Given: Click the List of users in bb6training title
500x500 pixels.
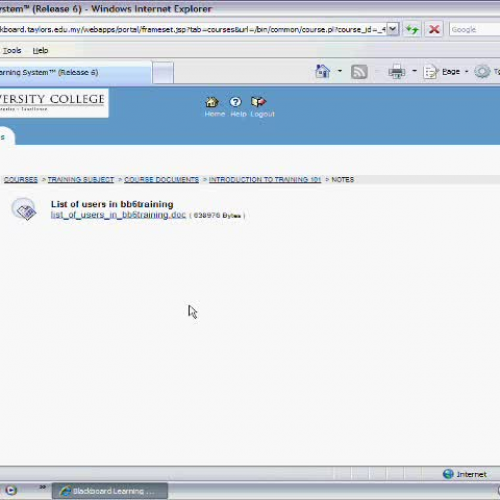Looking at the screenshot, I should 112,204.
